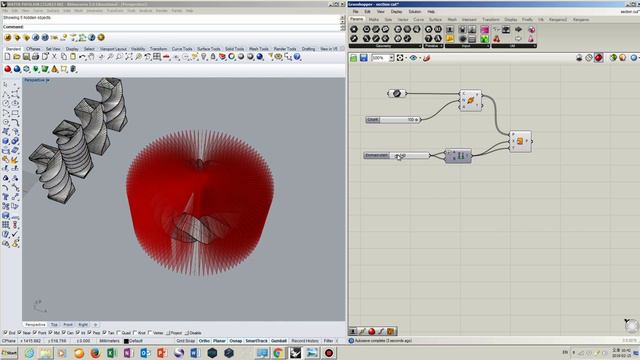This screenshot has height=360, width=640.
Task: Expand the Util panel bar in Grasshopper
Action: click(514, 46)
